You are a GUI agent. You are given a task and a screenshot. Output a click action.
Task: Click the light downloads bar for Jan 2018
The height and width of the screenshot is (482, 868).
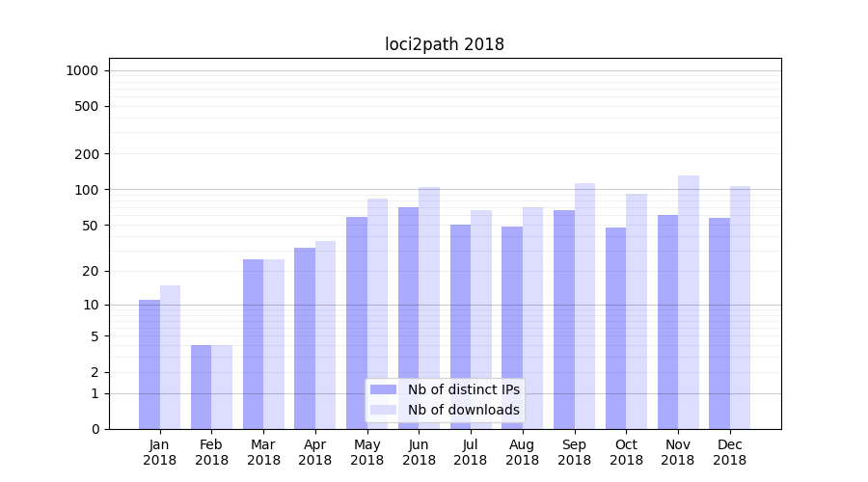(x=170, y=357)
